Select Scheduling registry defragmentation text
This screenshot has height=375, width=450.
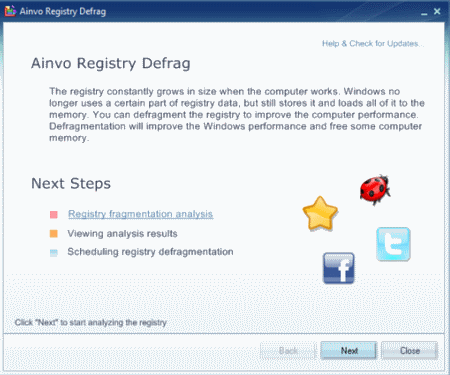(150, 252)
